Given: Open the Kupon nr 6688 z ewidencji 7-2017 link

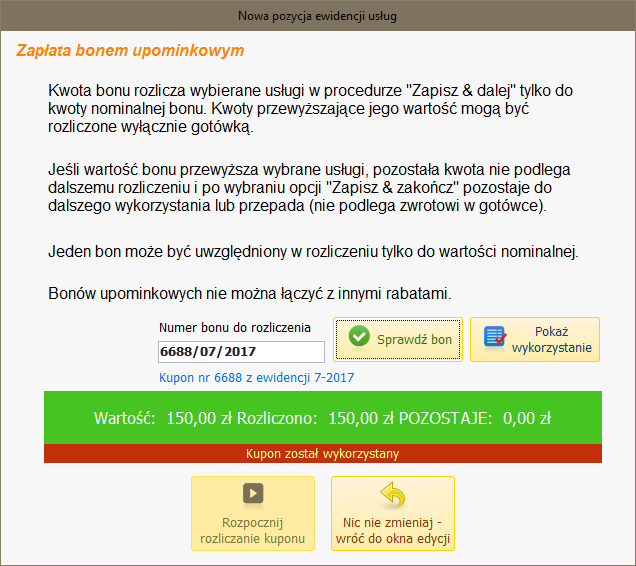Looking at the screenshot, I should point(256,378).
